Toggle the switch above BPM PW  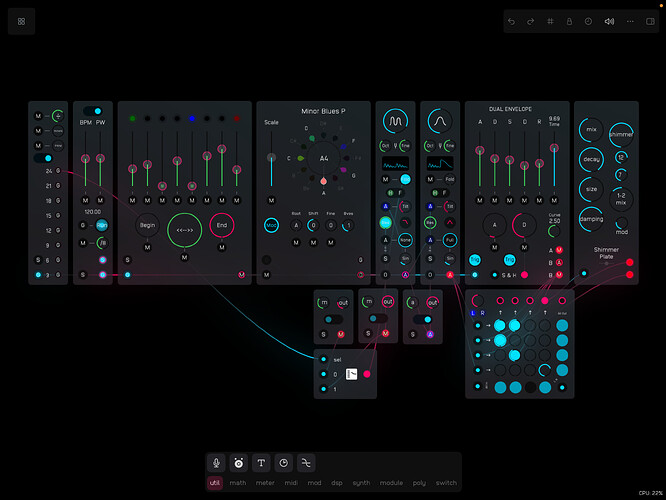(x=92, y=111)
